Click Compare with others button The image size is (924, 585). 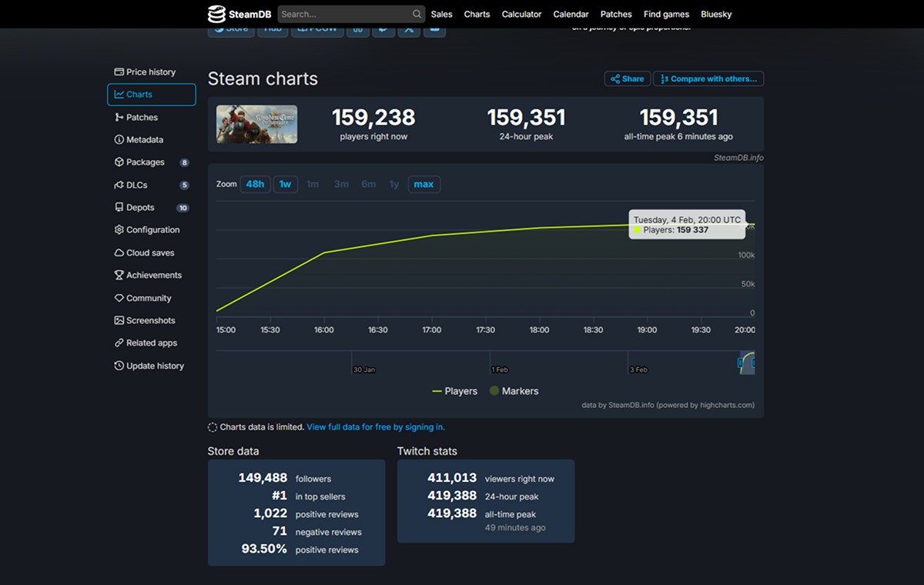708,79
